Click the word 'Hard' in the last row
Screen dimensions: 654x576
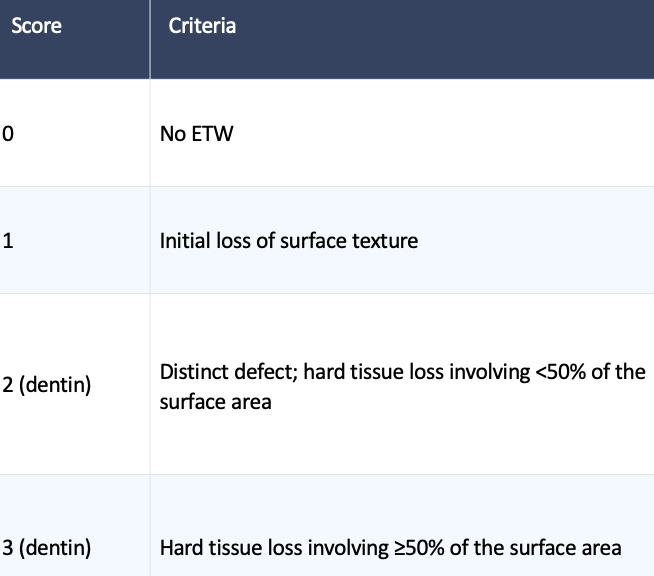pyautogui.click(x=181, y=548)
